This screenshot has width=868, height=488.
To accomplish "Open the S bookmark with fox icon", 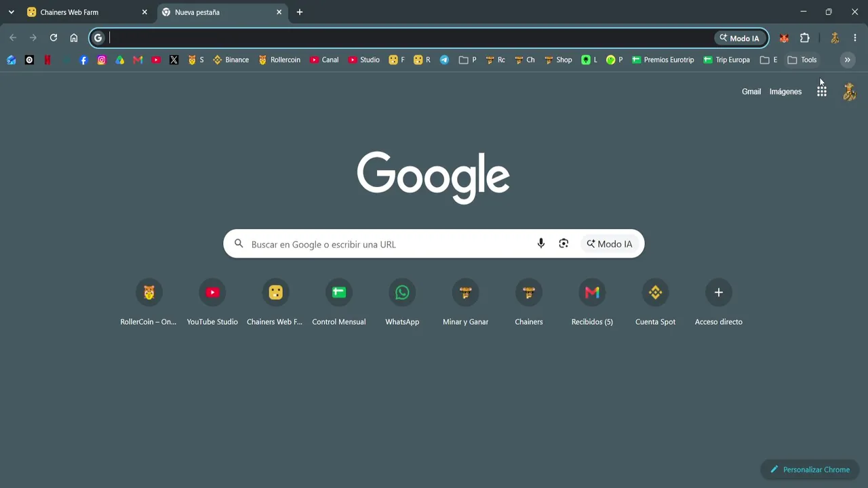I will pyautogui.click(x=195, y=60).
